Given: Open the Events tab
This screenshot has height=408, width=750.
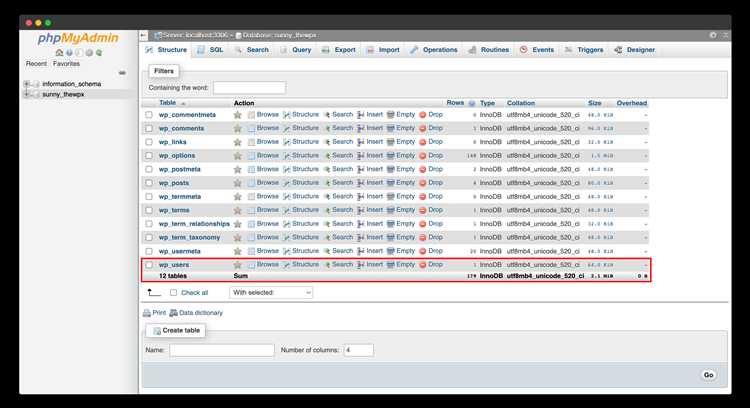Looking at the screenshot, I should click(x=537, y=50).
